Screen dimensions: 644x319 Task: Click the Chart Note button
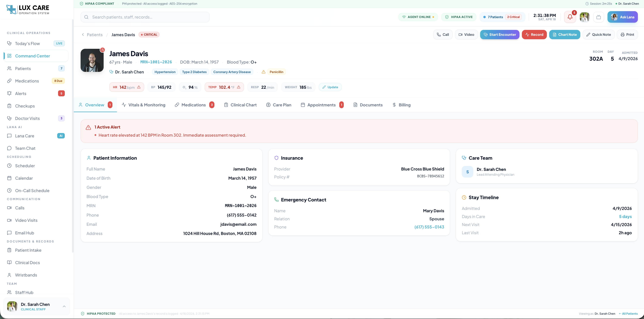(x=564, y=35)
